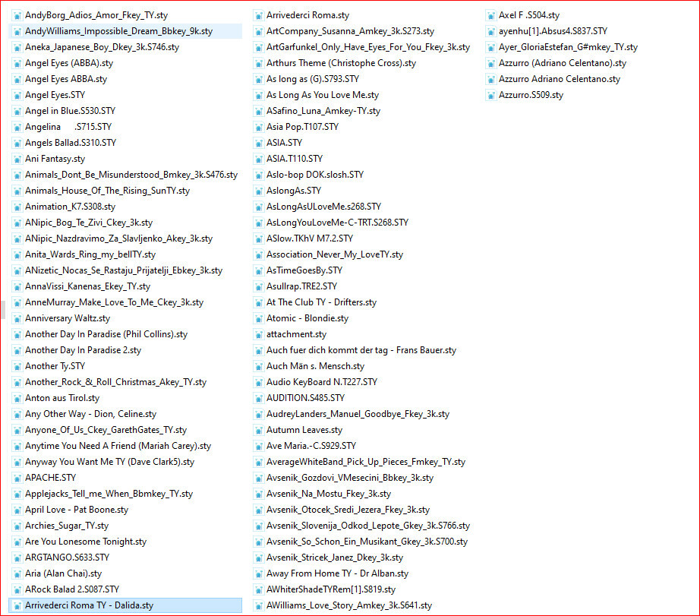Click the icon for Atomic - Blondie.sty

tap(258, 318)
